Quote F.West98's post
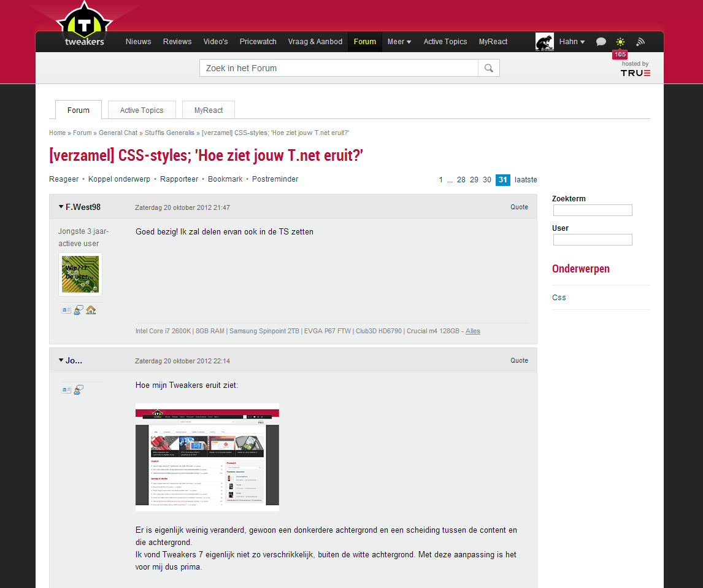Screen dimensions: 703x588 pyautogui.click(x=519, y=207)
